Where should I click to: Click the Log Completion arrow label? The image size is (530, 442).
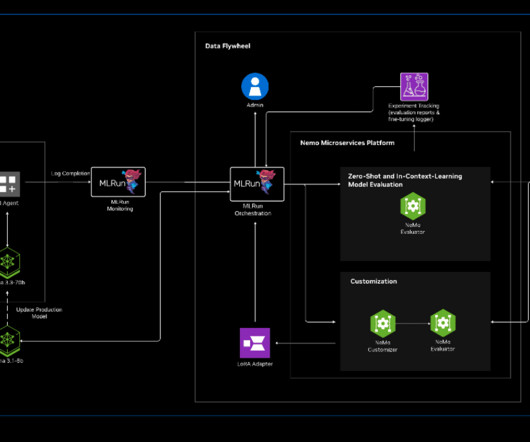(x=70, y=173)
